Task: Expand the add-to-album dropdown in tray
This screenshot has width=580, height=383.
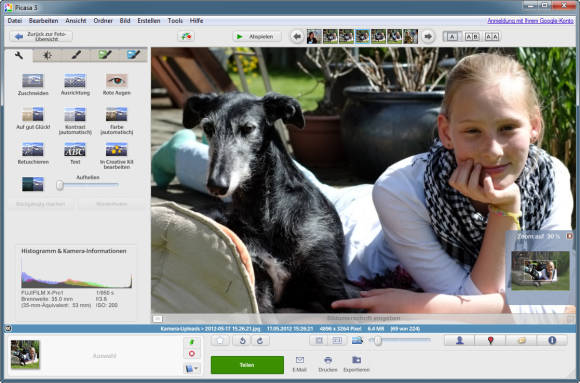Action: tap(192, 369)
